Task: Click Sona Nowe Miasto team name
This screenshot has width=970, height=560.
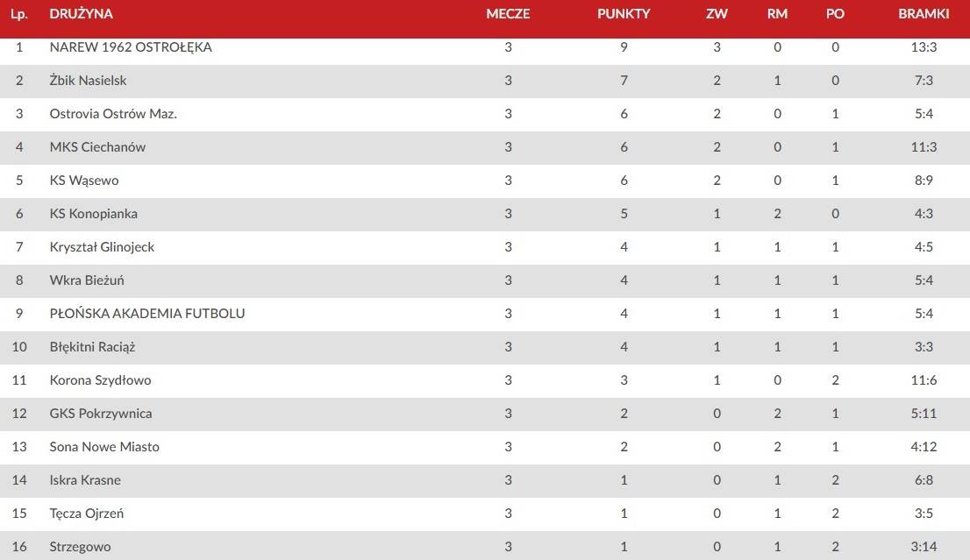Action: pos(104,447)
